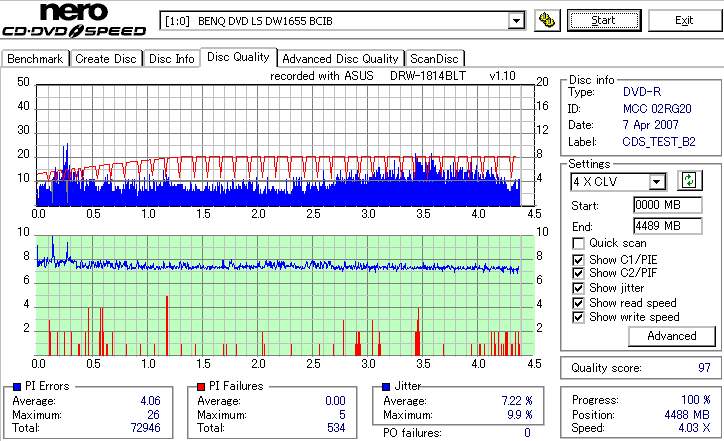Viewport: 724px width, 441px height.
Task: Open the drive selection dropdown arrow
Action: 516,21
